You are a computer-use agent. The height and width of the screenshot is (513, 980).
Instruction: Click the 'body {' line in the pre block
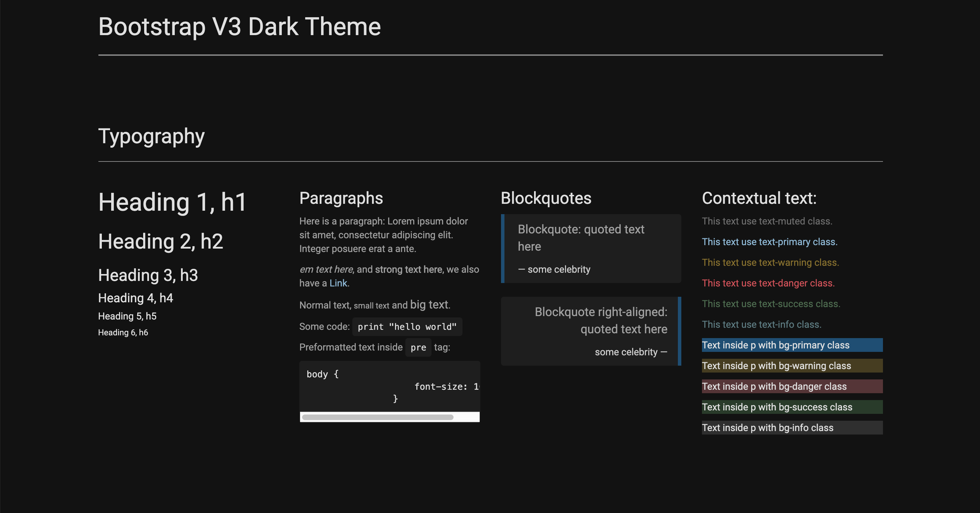pyautogui.click(x=323, y=374)
